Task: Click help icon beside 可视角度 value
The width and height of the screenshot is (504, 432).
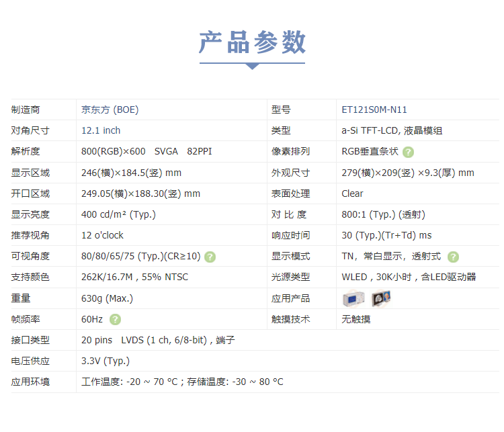Action: (x=210, y=257)
